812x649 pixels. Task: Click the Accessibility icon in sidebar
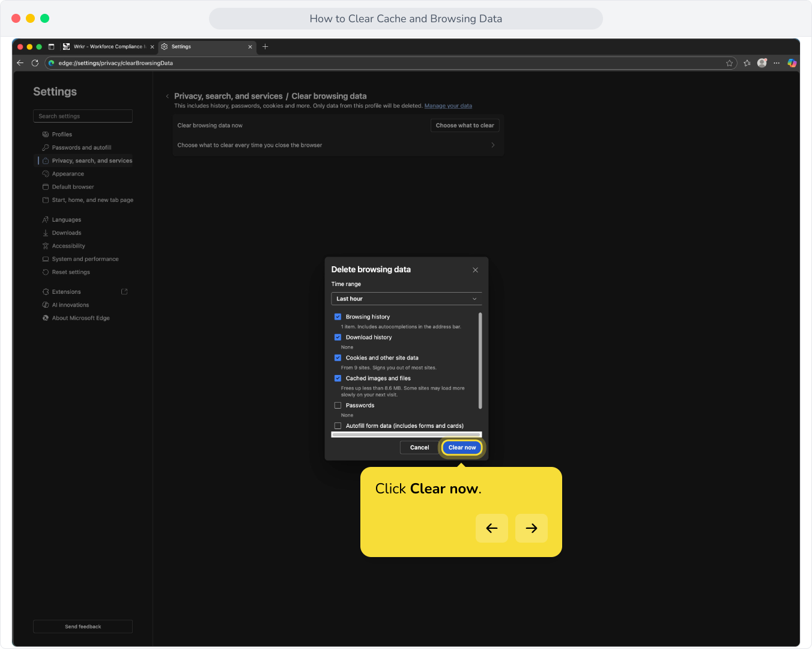point(46,246)
